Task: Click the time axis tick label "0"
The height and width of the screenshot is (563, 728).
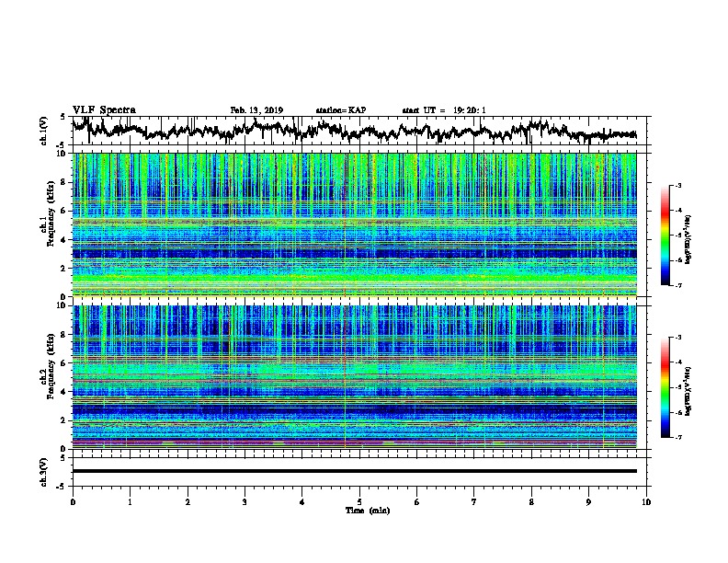Action: point(73,502)
